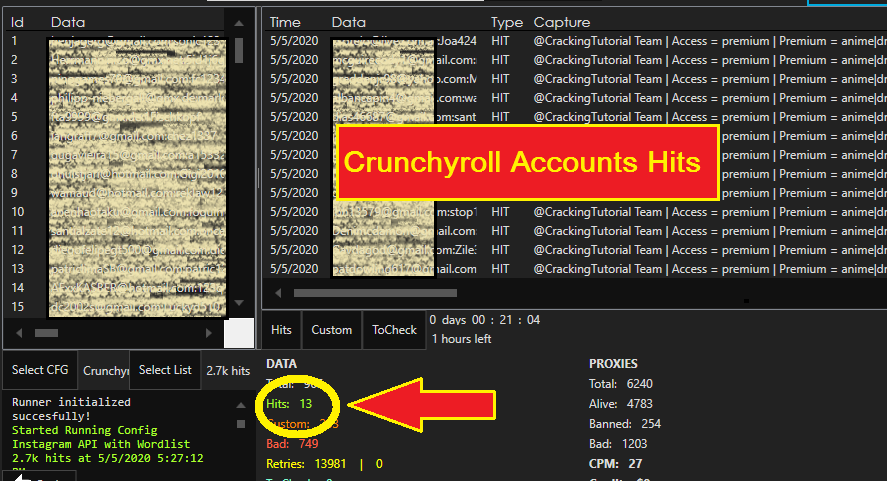Sort hits by the Type column header
This screenshot has width=887, height=481.
click(x=507, y=22)
